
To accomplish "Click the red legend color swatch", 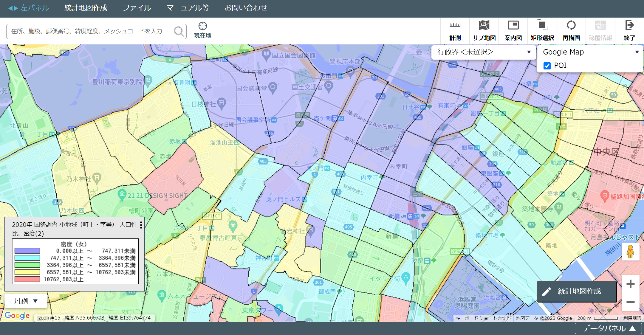I will pyautogui.click(x=27, y=279).
